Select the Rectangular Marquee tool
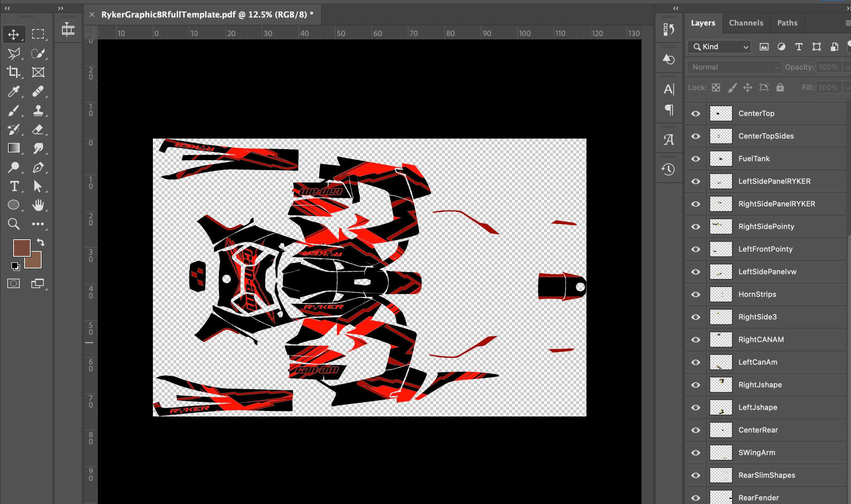 point(38,34)
